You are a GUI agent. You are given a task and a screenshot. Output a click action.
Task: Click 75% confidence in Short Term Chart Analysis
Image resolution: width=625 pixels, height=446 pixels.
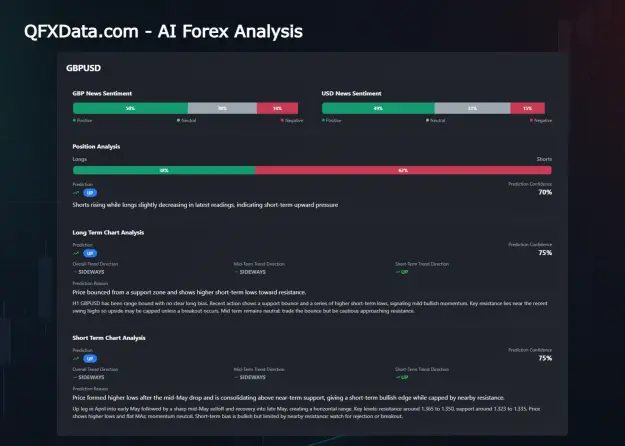coord(545,358)
